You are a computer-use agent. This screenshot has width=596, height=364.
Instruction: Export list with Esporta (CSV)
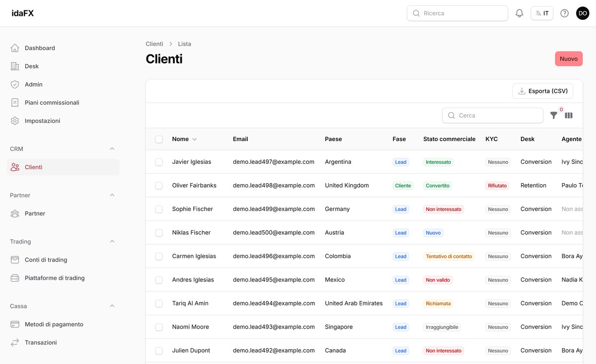coord(543,91)
